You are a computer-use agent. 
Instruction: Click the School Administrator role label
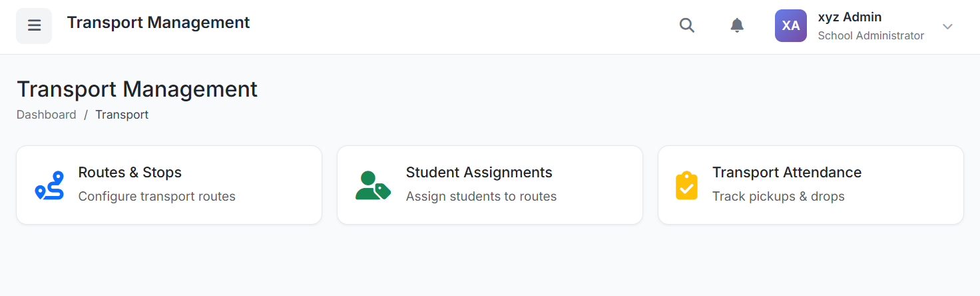pos(870,36)
